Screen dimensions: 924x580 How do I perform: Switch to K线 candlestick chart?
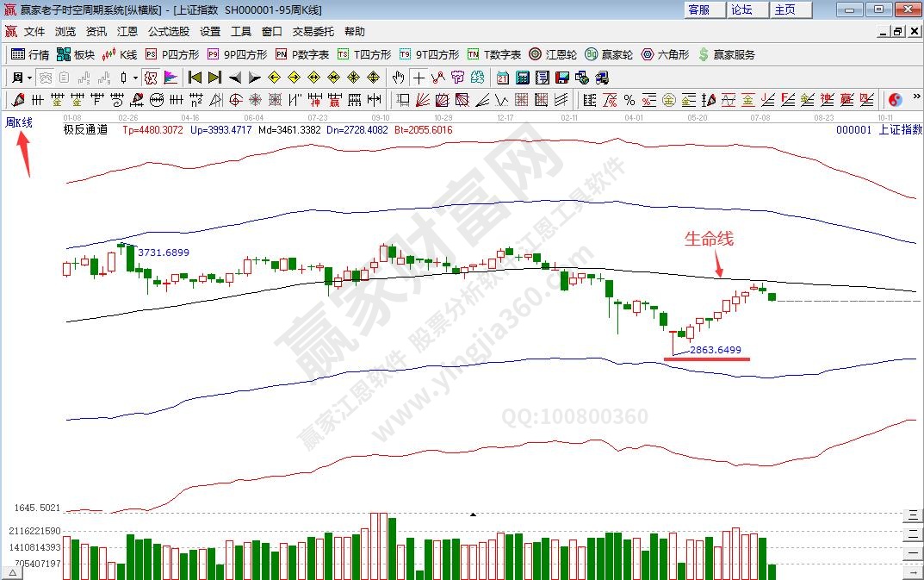tap(119, 54)
